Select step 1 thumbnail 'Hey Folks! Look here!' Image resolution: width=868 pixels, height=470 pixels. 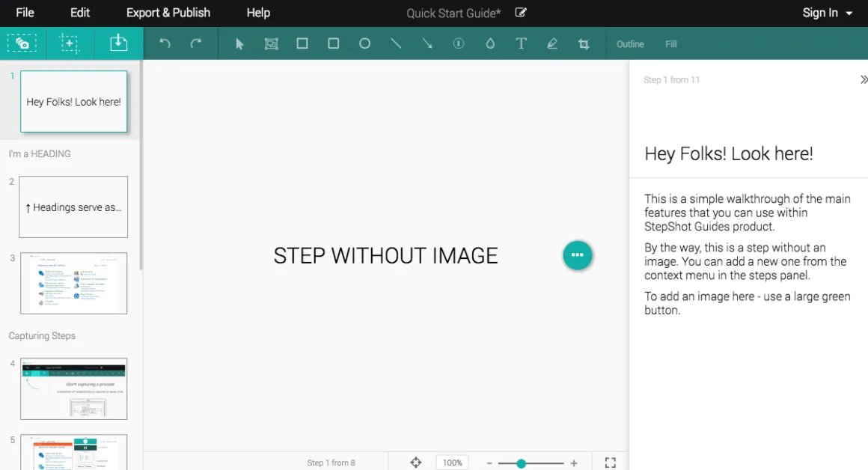coord(73,101)
